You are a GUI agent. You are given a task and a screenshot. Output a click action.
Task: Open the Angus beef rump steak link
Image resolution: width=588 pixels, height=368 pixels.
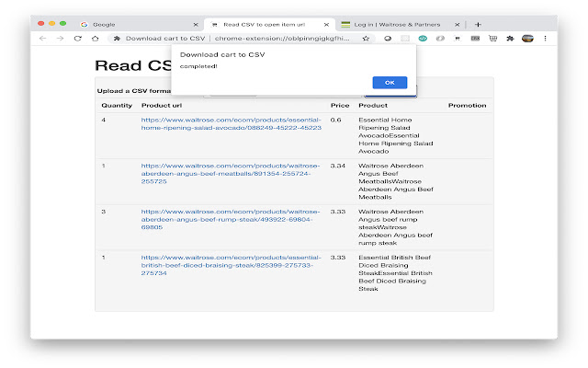pyautogui.click(x=231, y=219)
